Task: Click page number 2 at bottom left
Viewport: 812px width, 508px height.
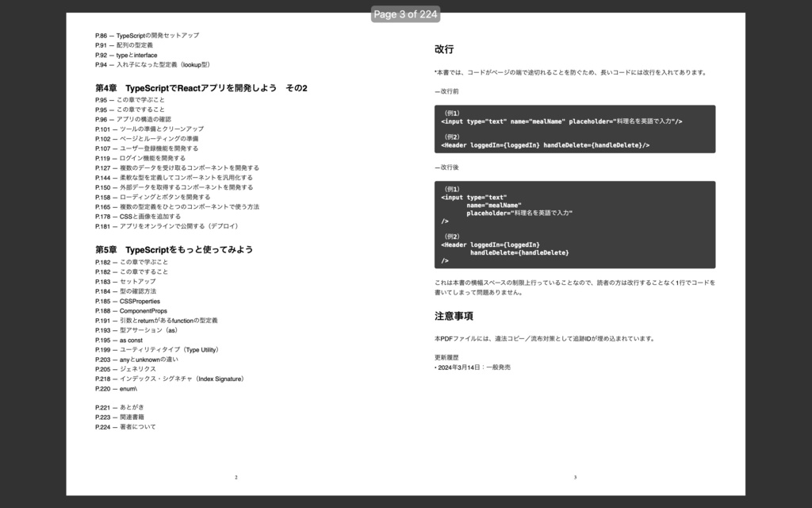Action: click(236, 477)
